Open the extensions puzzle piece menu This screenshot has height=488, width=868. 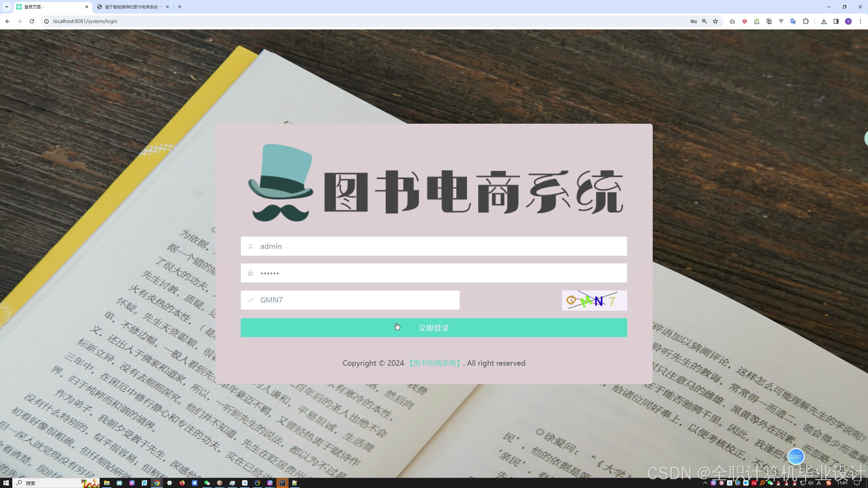[x=806, y=21]
